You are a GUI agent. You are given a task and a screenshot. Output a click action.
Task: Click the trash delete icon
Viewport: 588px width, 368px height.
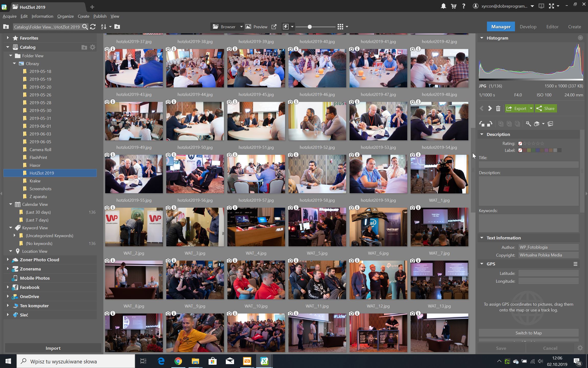click(498, 109)
